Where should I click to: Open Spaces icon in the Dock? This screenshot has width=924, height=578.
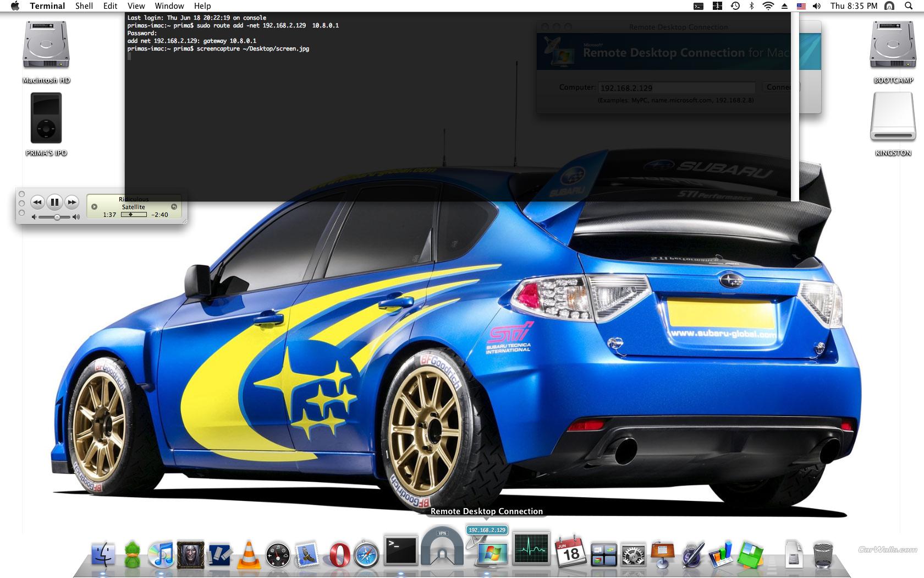pyautogui.click(x=603, y=555)
